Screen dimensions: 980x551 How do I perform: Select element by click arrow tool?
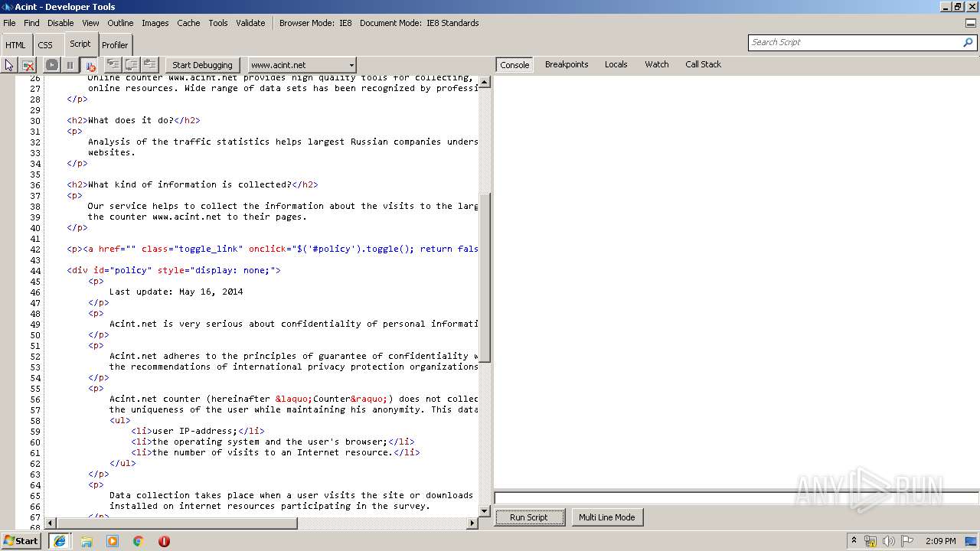point(9,65)
